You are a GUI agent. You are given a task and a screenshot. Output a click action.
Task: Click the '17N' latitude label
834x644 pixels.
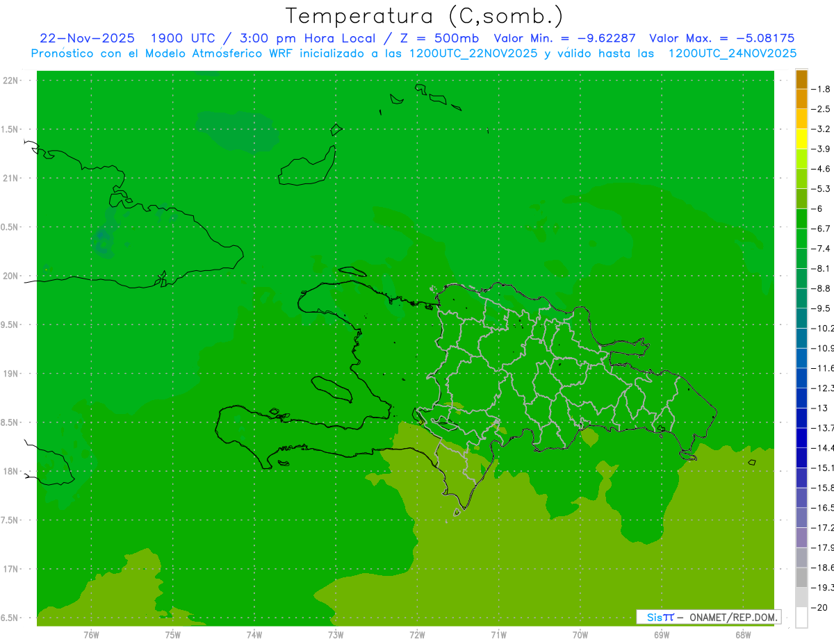(x=11, y=569)
